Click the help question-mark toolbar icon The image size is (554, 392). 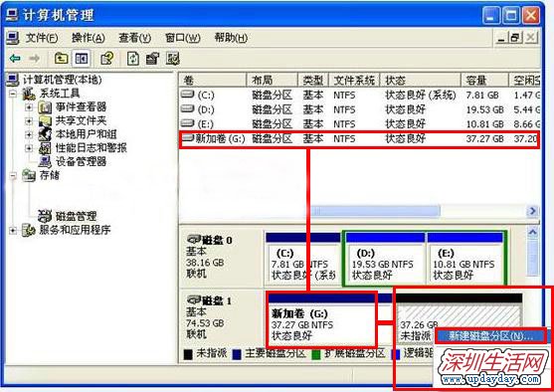coord(106,59)
